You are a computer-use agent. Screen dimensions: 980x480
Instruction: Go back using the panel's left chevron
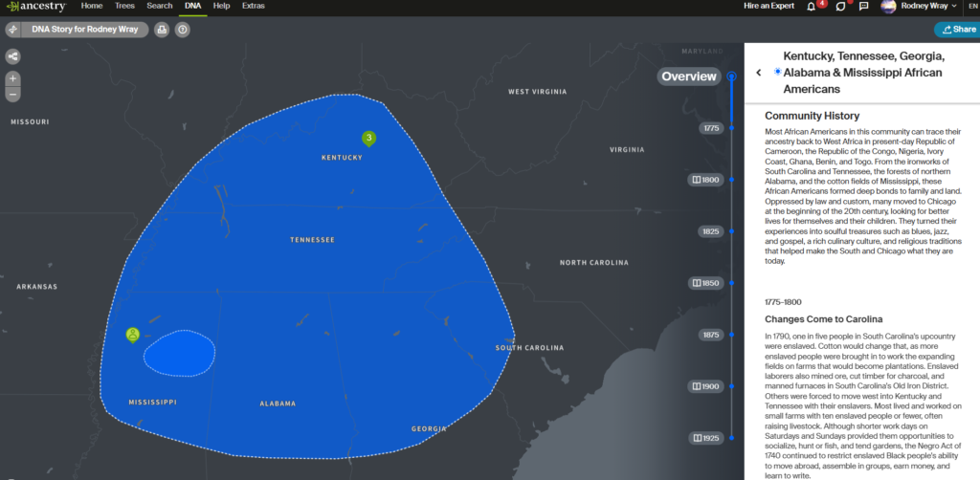(x=758, y=73)
